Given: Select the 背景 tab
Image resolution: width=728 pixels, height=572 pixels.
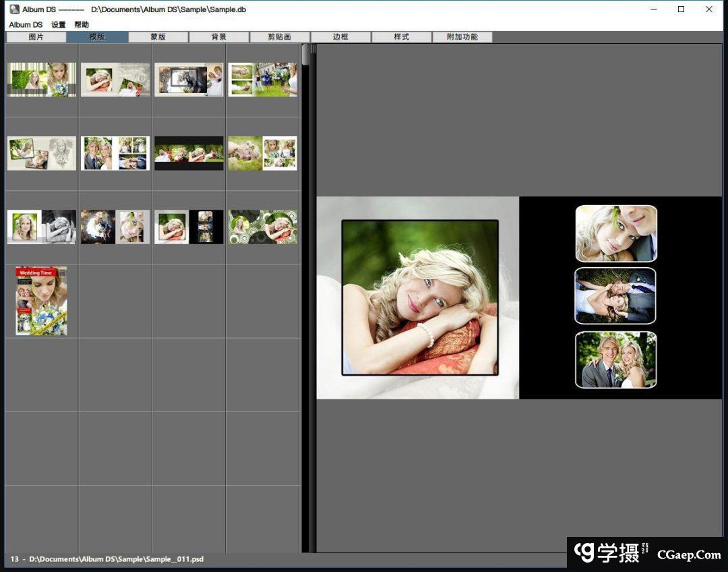Looking at the screenshot, I should (x=219, y=37).
